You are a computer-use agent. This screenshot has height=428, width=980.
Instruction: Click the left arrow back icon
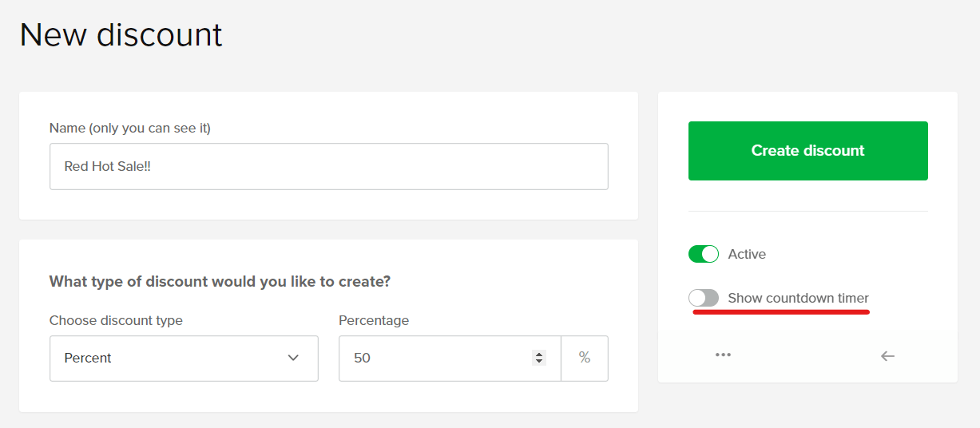tap(887, 356)
